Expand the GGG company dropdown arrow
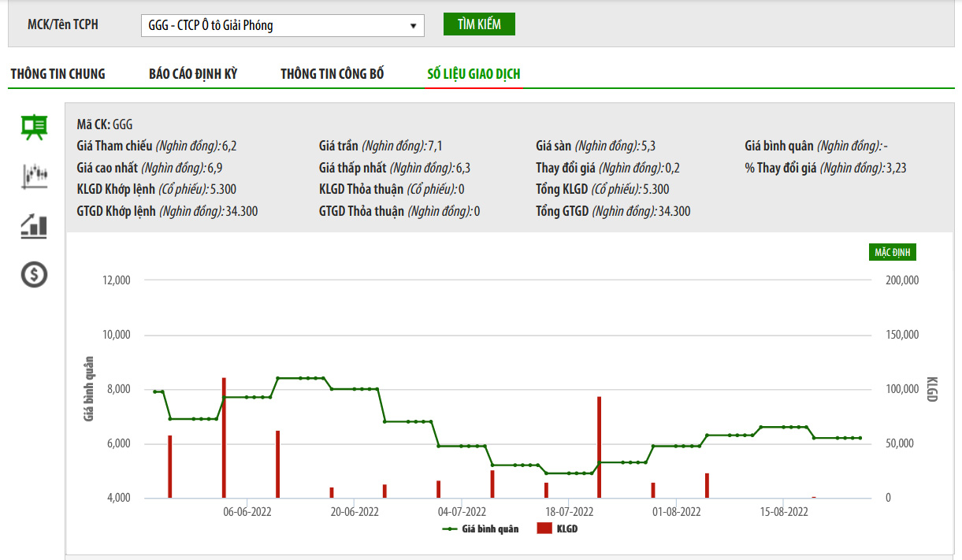The height and width of the screenshot is (560, 962). coord(413,26)
